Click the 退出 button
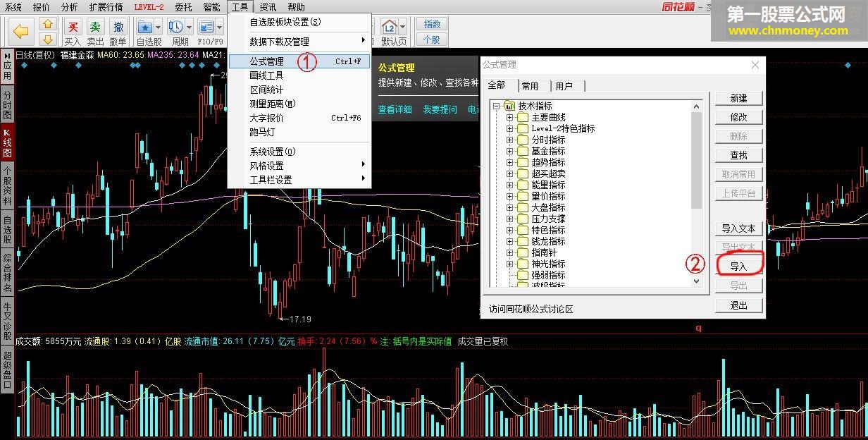 [738, 305]
